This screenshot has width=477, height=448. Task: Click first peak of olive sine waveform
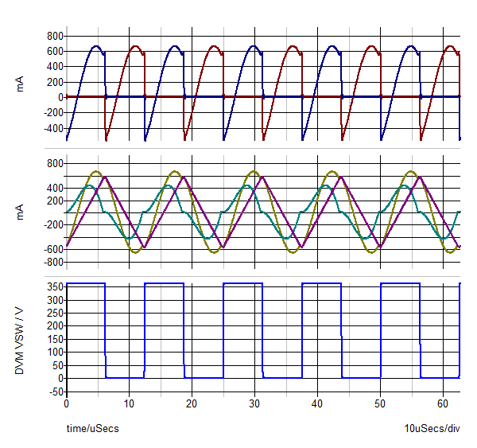click(95, 172)
